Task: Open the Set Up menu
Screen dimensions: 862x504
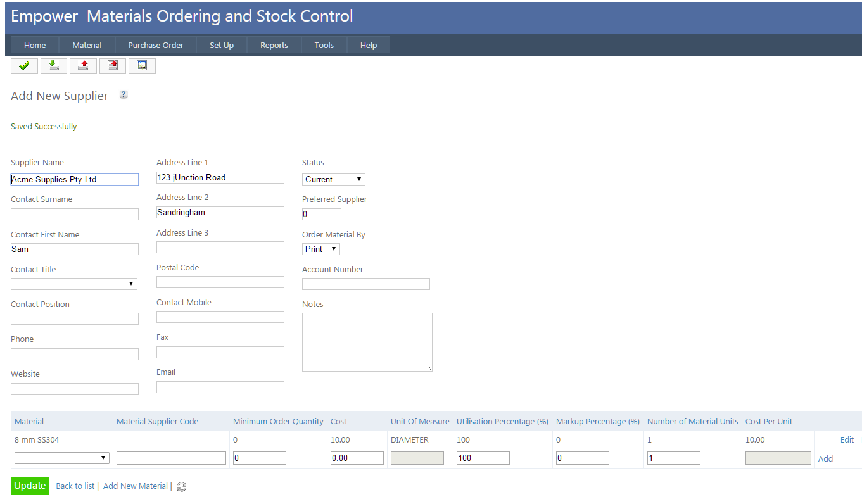Action: [x=222, y=46]
